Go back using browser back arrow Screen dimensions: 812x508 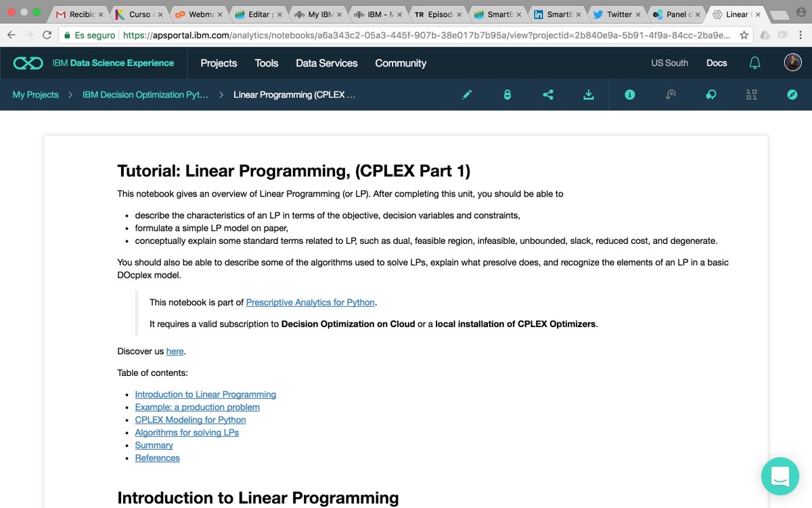[11, 35]
